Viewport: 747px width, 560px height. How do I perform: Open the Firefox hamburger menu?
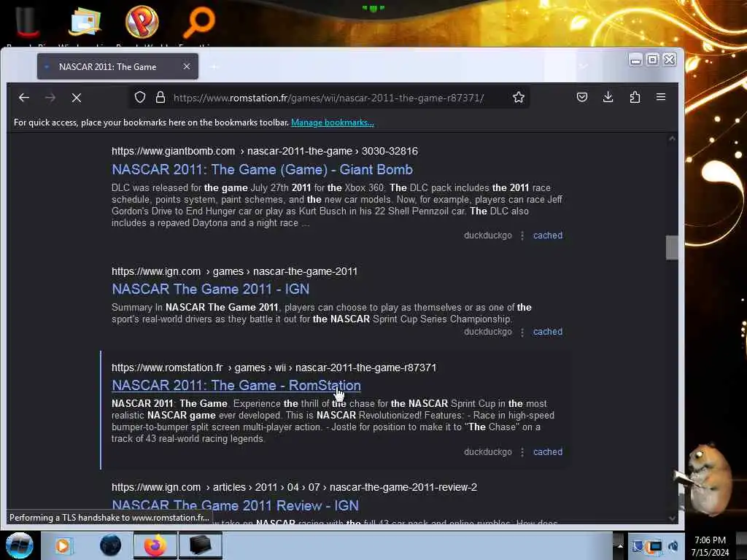click(x=661, y=97)
